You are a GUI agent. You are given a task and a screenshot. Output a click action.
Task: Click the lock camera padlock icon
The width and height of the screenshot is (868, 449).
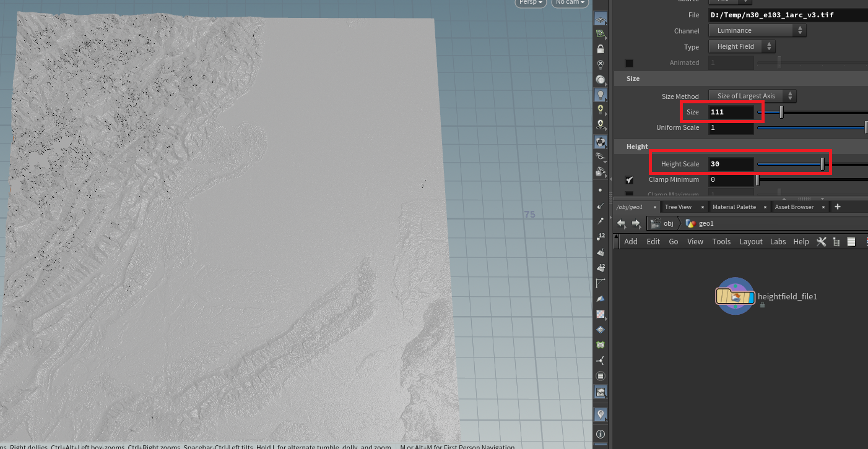coord(600,49)
